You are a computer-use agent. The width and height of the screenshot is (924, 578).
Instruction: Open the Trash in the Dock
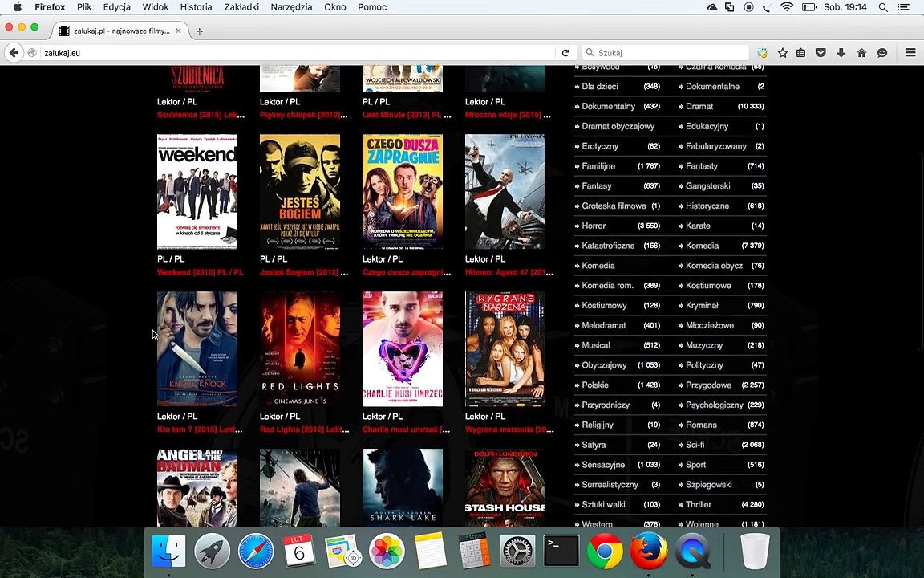click(755, 551)
